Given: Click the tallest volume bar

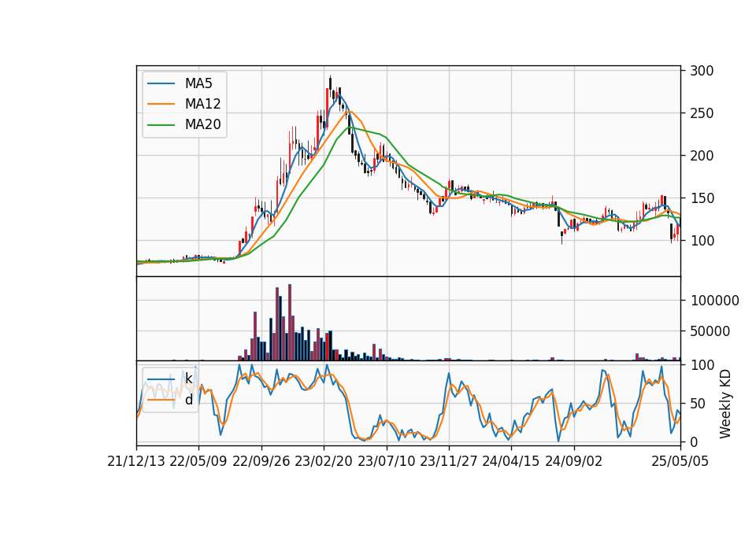Looking at the screenshot, I should click(x=290, y=323).
